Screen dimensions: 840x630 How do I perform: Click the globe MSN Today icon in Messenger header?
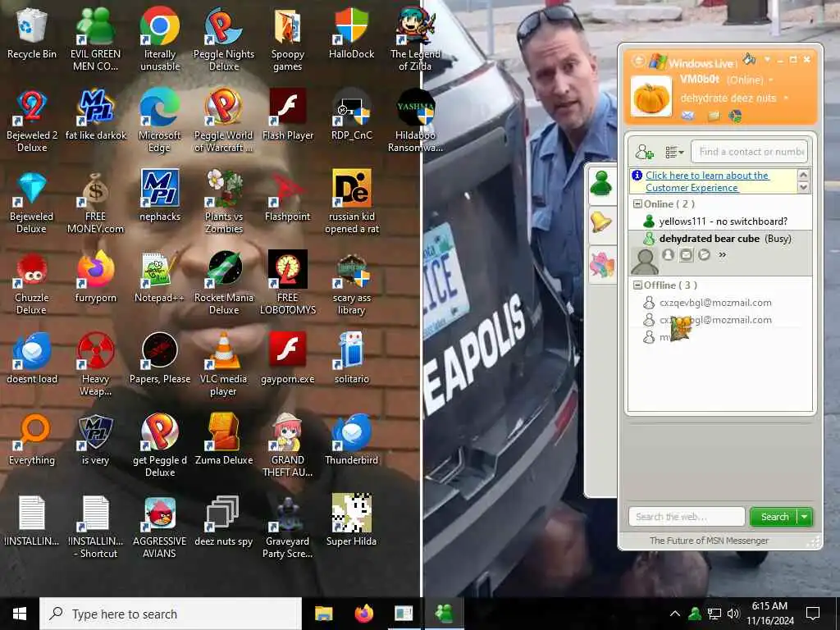tap(735, 116)
